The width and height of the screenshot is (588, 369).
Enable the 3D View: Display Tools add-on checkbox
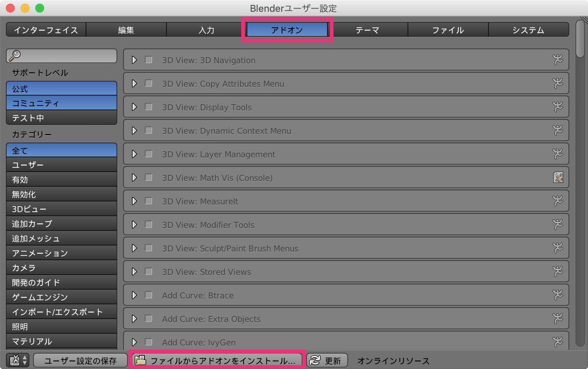(148, 107)
